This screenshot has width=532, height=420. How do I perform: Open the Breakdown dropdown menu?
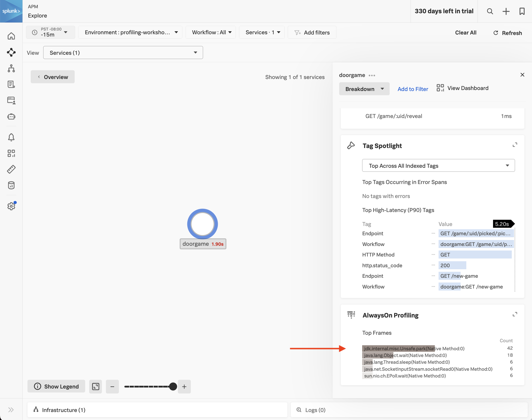364,89
